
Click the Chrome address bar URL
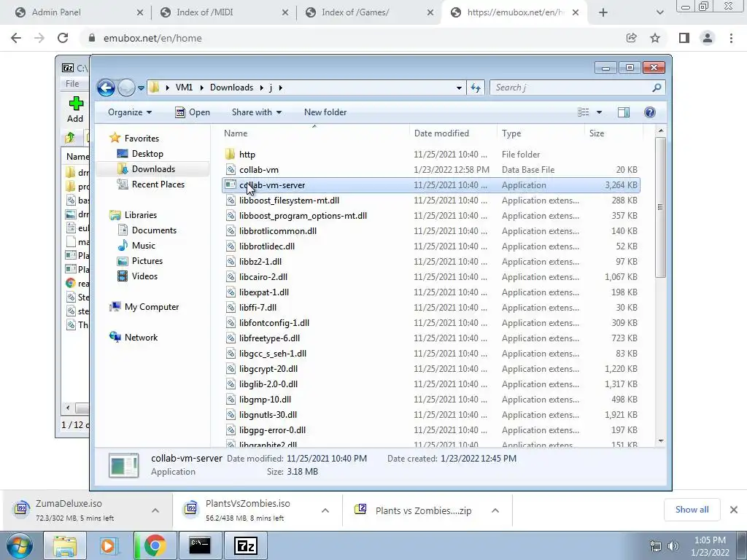tap(152, 38)
